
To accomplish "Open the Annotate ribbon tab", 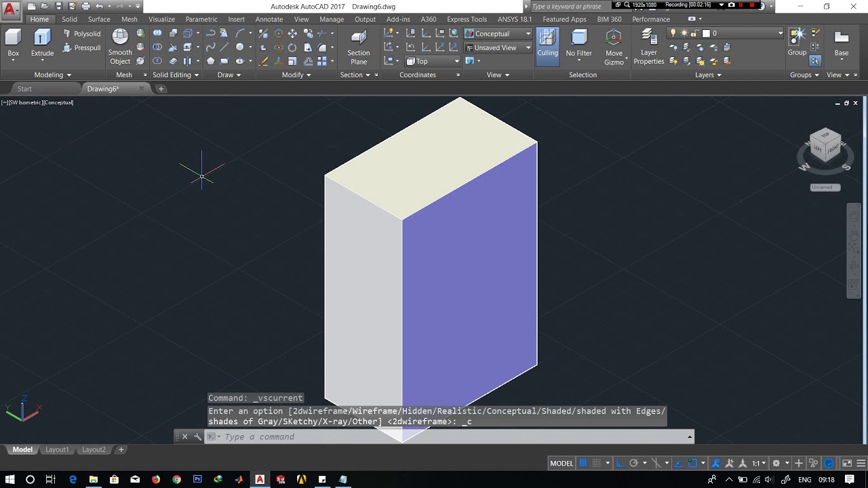I will pos(269,19).
